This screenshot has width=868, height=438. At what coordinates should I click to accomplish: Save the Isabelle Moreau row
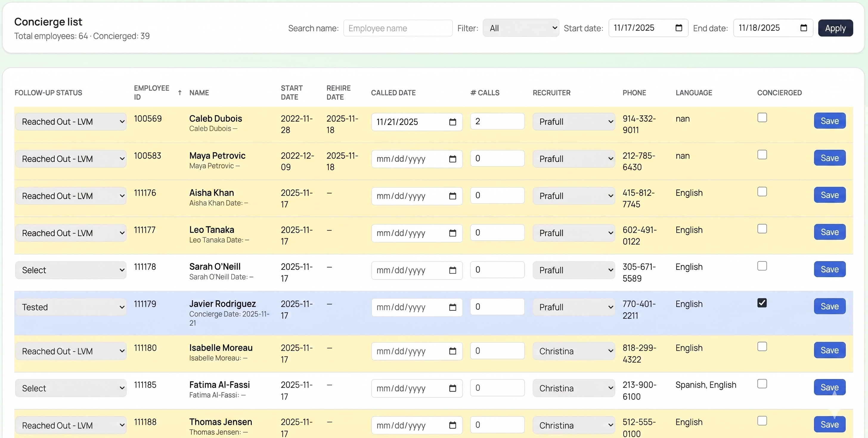tap(830, 350)
